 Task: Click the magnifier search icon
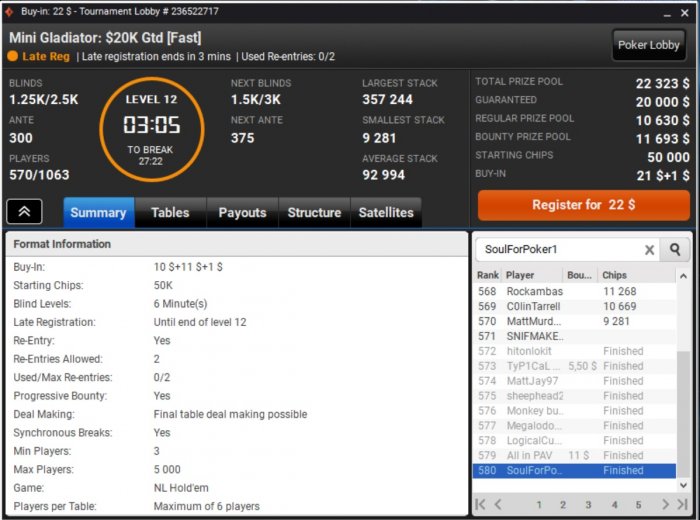675,250
